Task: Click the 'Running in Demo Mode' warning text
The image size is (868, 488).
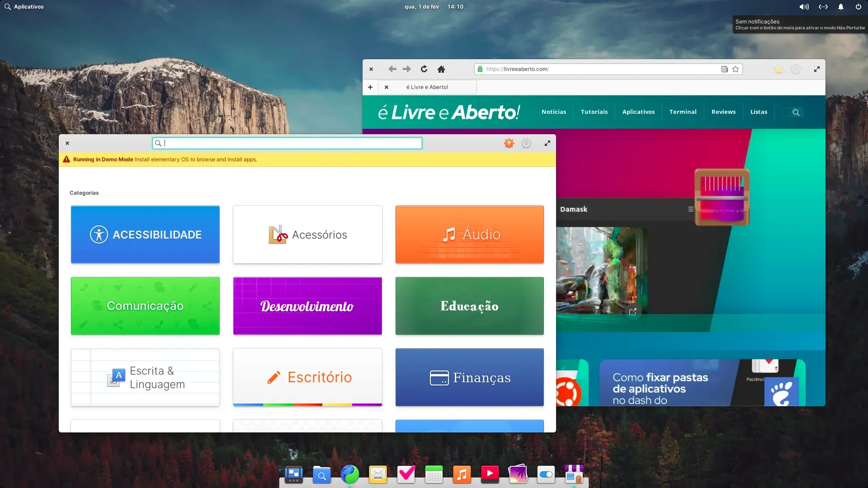Action: 103,160
